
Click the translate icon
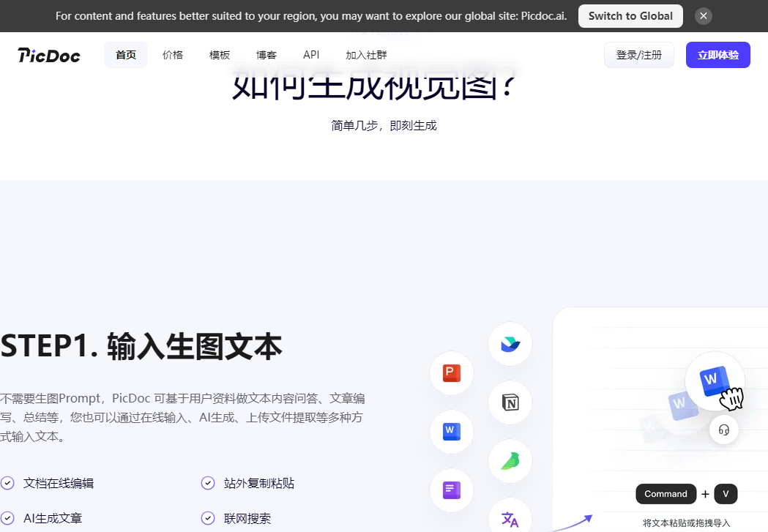click(x=510, y=517)
